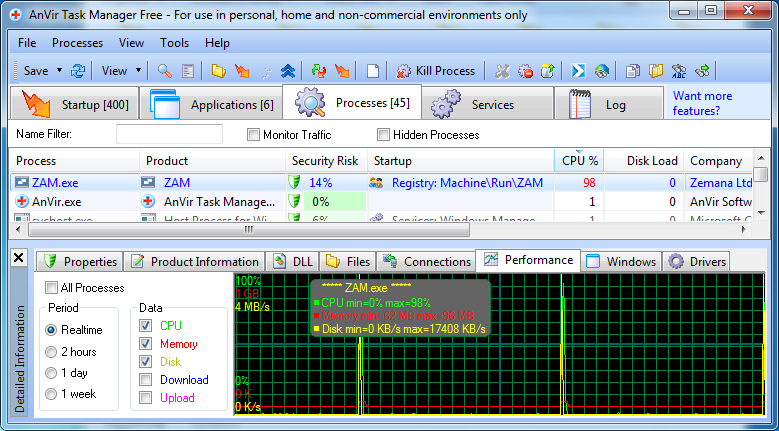
Task: Select the Realtime period radio button
Action: coord(51,330)
